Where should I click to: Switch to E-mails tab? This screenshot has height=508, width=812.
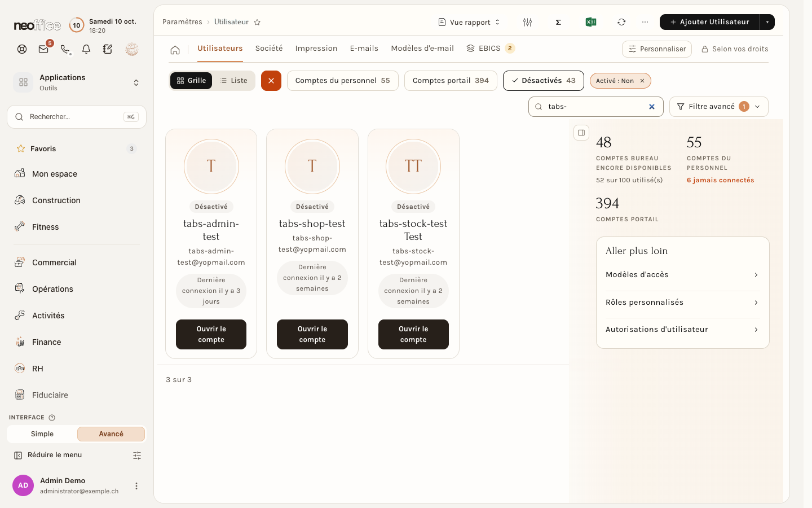click(x=364, y=49)
